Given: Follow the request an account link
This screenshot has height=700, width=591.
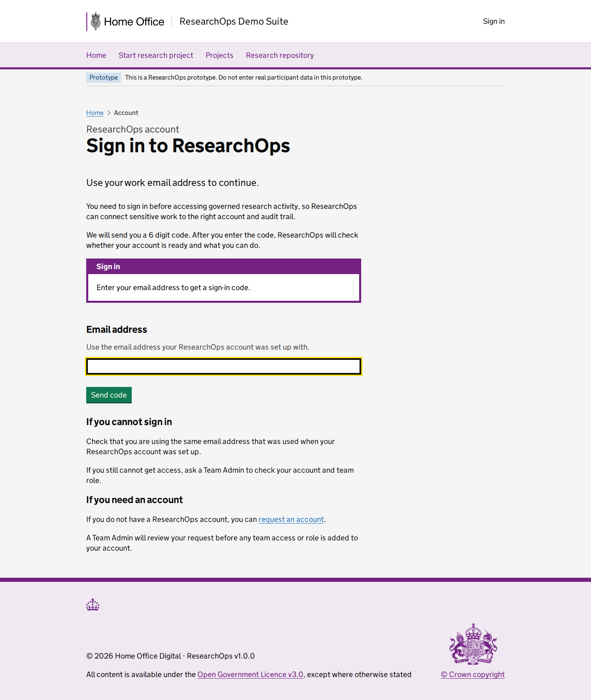Looking at the screenshot, I should [291, 519].
